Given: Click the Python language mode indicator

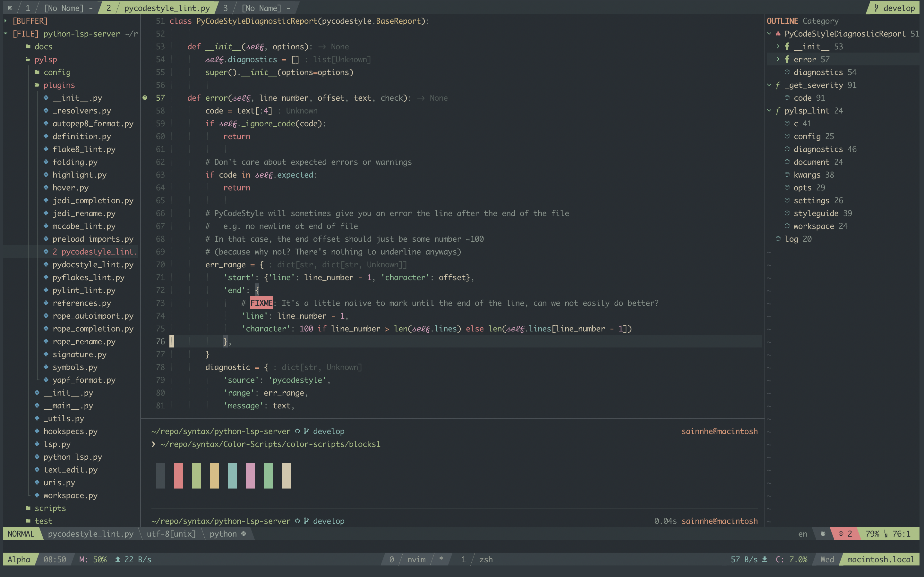Looking at the screenshot, I should click(x=224, y=534).
